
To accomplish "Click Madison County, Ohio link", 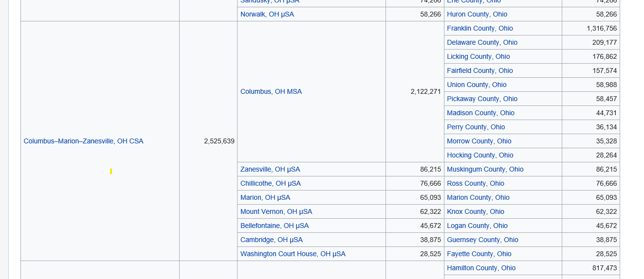I will [x=481, y=113].
